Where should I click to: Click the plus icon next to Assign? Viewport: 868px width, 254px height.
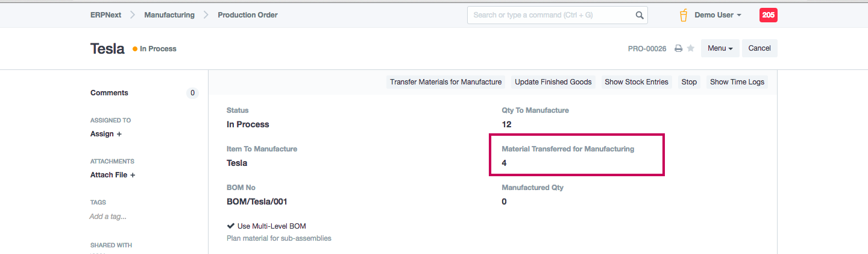119,134
